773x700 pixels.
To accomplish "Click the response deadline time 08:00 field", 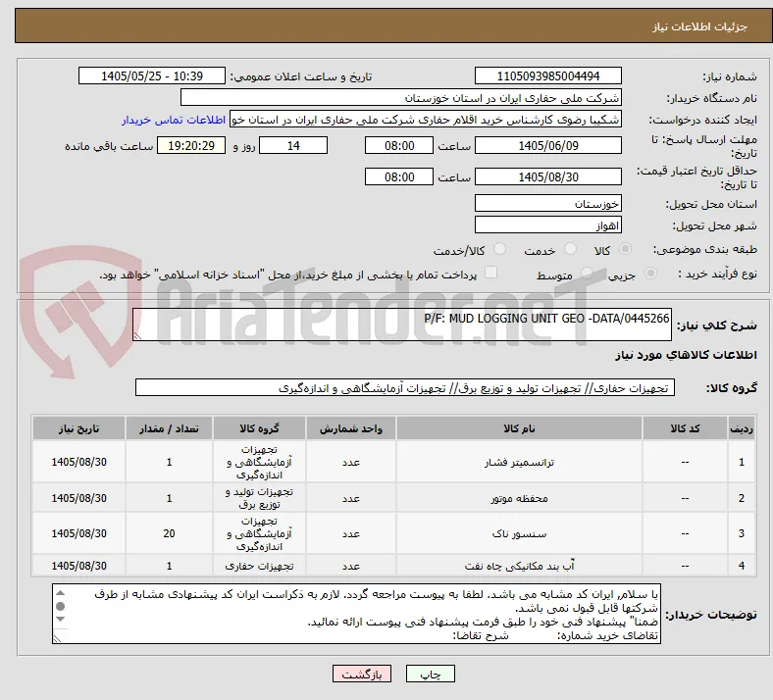I will click(399, 146).
